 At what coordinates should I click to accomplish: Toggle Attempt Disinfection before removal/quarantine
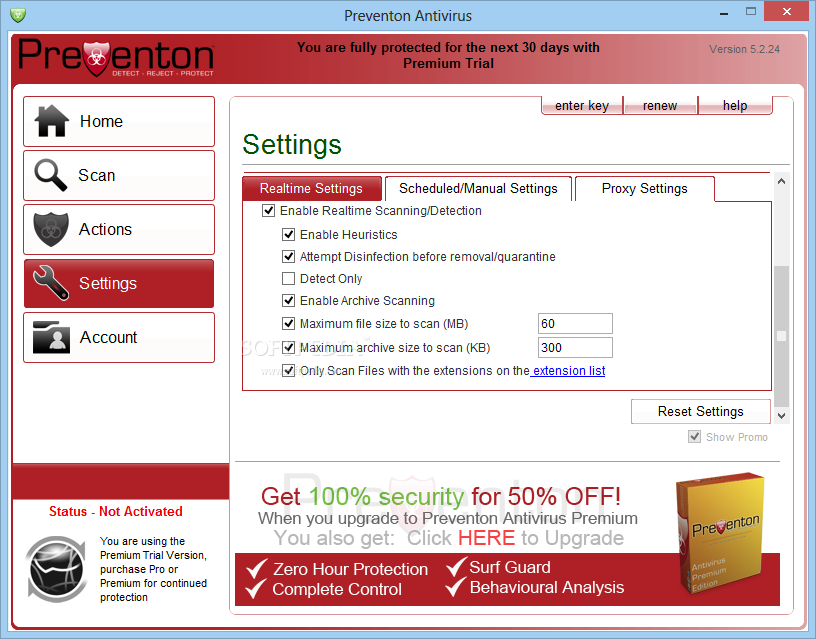click(x=288, y=257)
